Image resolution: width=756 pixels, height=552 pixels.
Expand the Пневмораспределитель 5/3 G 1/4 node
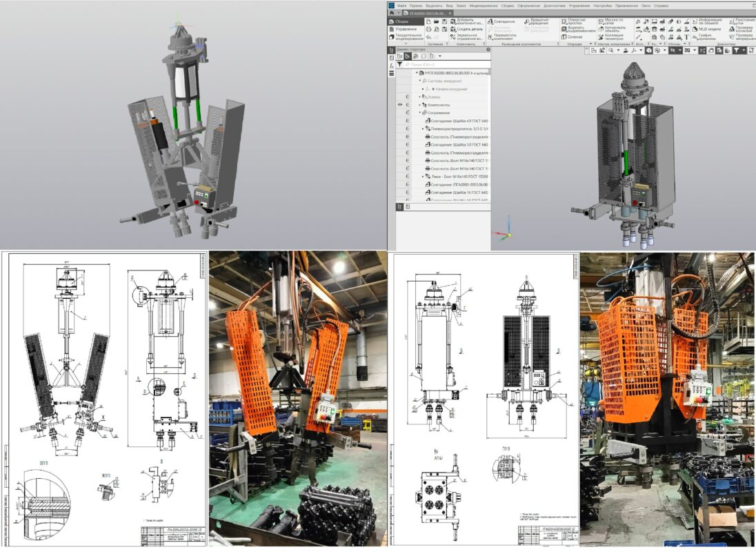(423, 129)
